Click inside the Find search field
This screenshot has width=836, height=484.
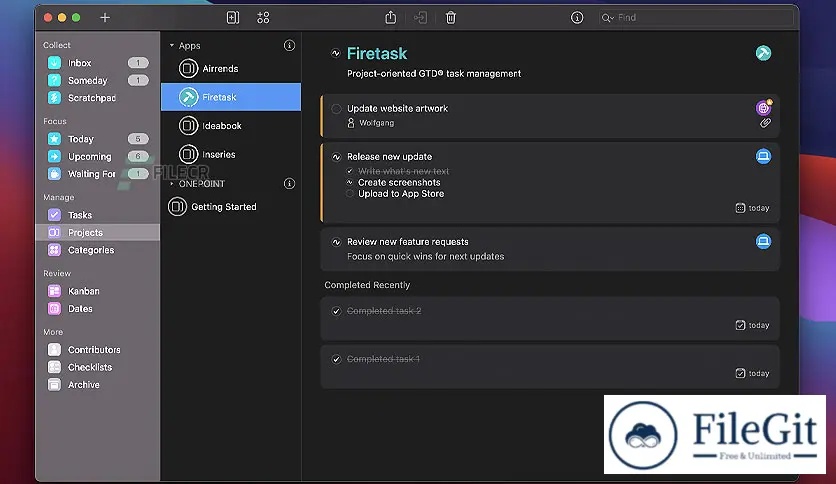(x=697, y=18)
